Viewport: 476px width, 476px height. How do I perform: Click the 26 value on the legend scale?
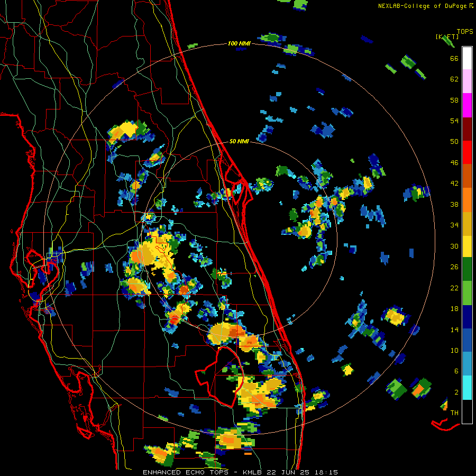pyautogui.click(x=454, y=267)
